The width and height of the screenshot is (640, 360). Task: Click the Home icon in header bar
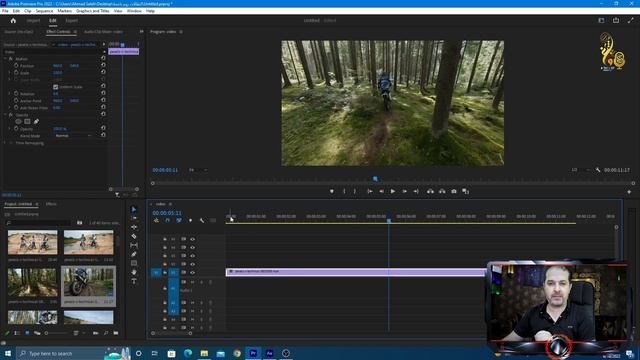click(13, 20)
